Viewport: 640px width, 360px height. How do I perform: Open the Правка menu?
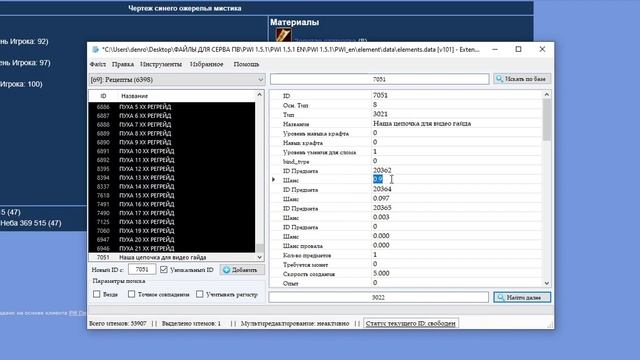[123, 64]
